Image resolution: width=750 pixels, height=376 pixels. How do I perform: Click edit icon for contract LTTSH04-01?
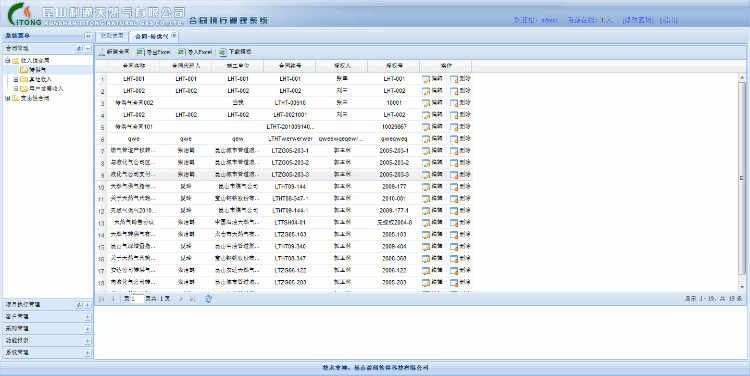pos(426,222)
